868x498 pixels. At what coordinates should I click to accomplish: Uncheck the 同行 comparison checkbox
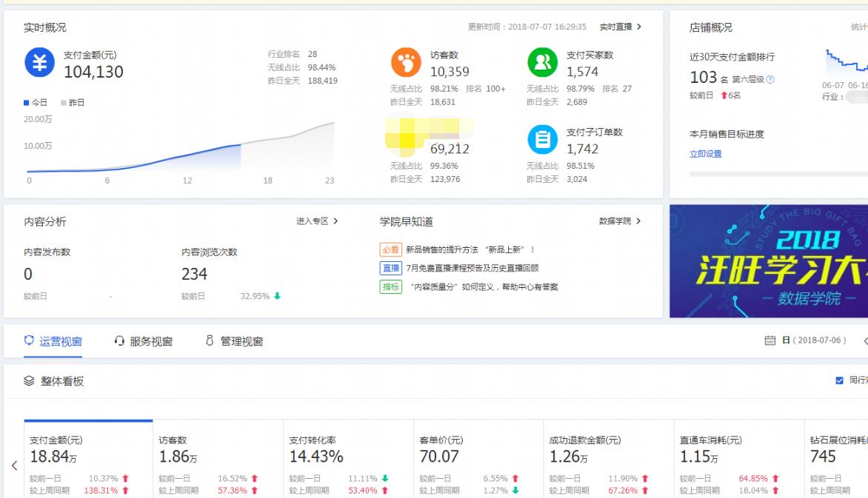pos(838,380)
